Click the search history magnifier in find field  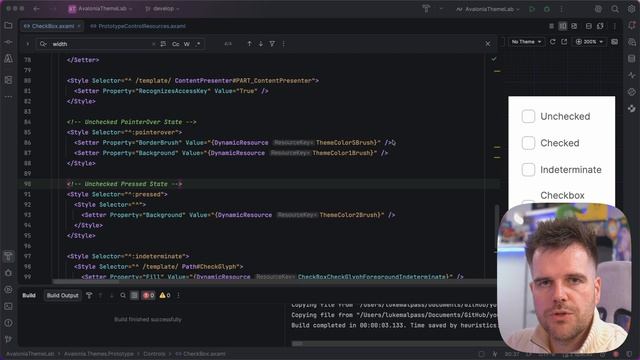(43, 44)
